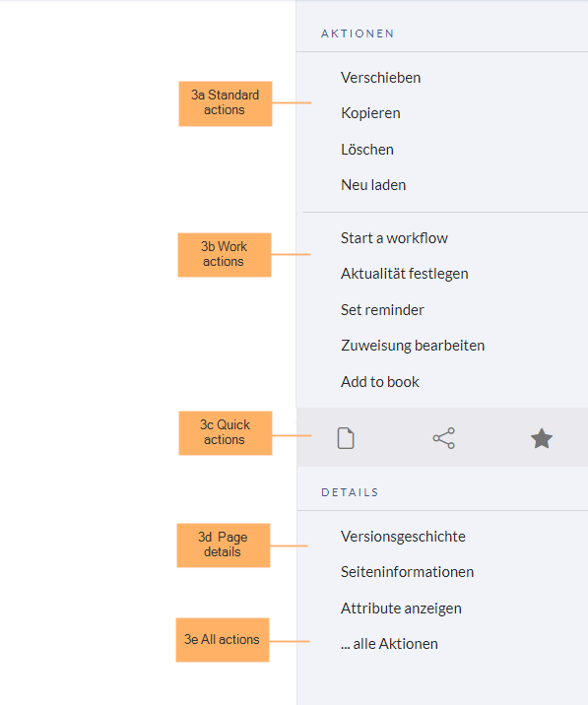Click Zuweisung bearbeiten

[413, 346]
